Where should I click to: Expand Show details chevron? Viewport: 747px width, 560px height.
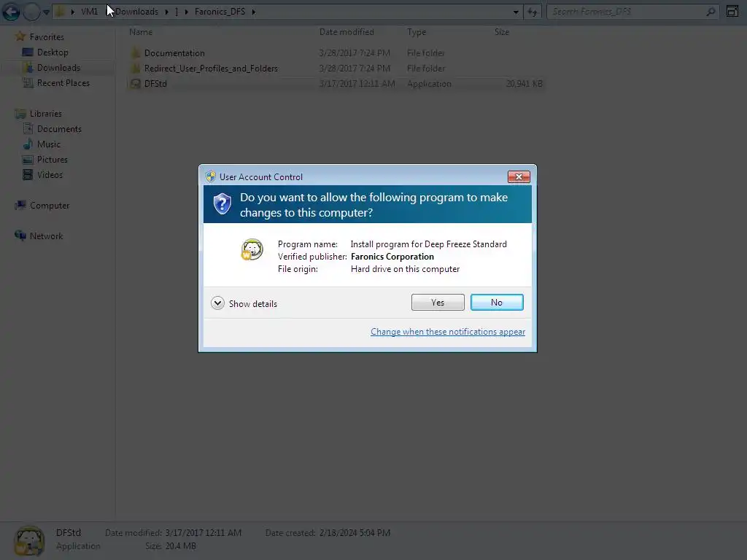(x=217, y=303)
